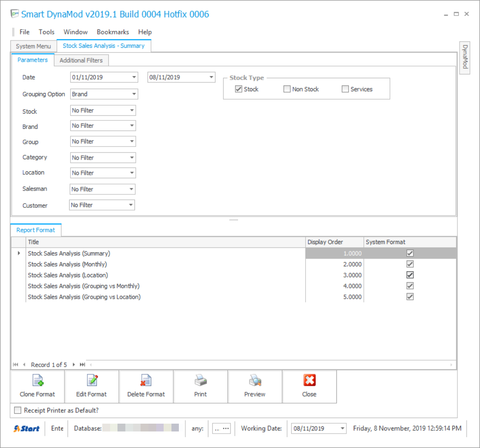The image size is (480, 448).
Task: Select the Report Format tab
Action: 36,230
